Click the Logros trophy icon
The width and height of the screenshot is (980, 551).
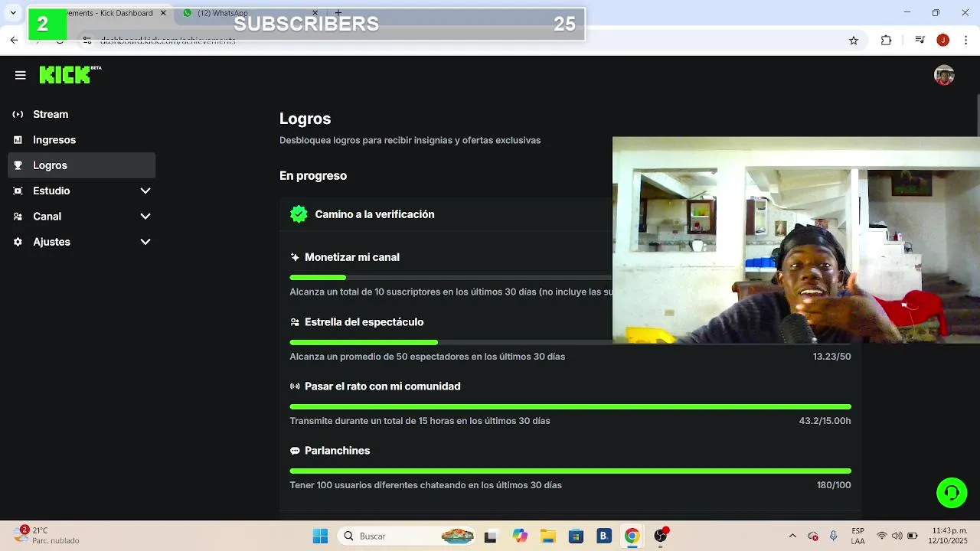pyautogui.click(x=18, y=165)
